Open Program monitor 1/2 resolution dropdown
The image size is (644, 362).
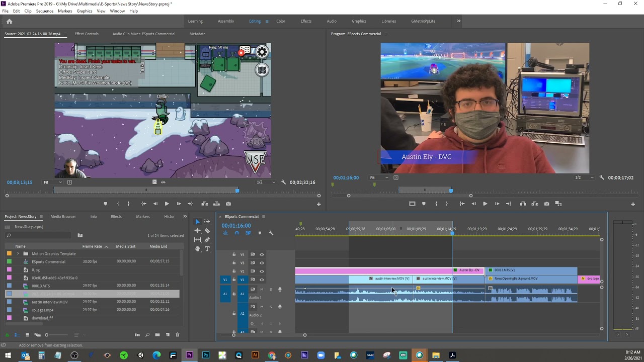(x=584, y=177)
